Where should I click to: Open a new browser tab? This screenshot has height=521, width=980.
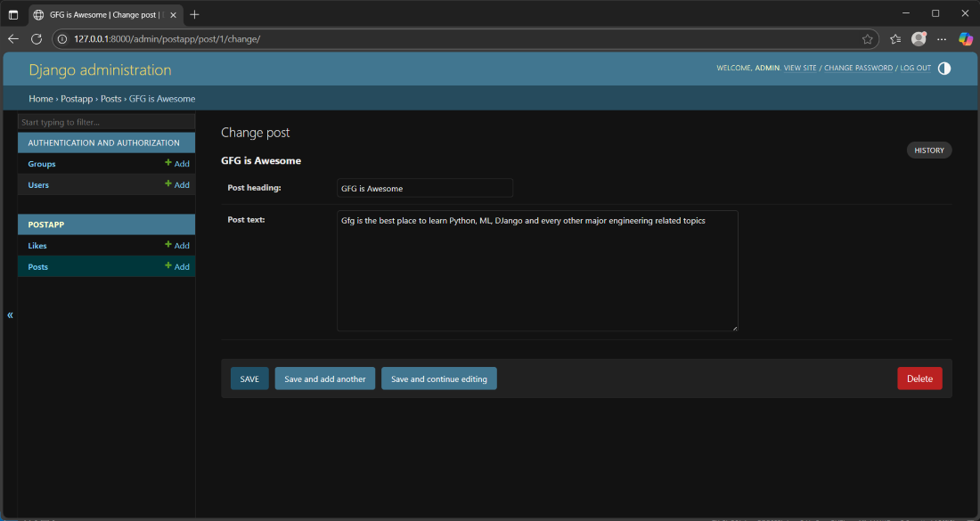[195, 14]
